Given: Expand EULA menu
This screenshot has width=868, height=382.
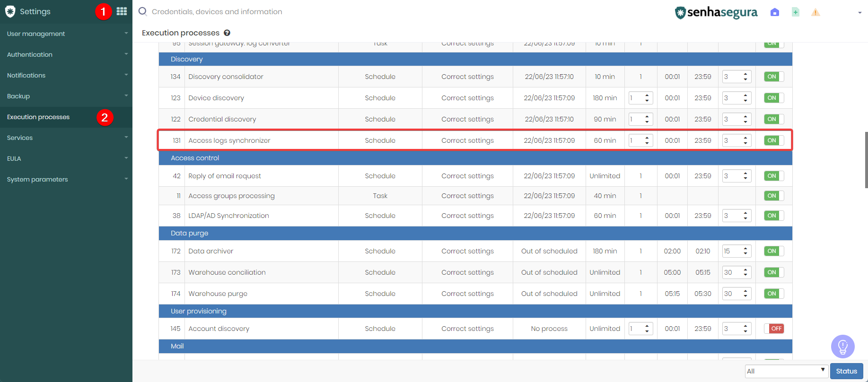Looking at the screenshot, I should pyautogui.click(x=66, y=158).
